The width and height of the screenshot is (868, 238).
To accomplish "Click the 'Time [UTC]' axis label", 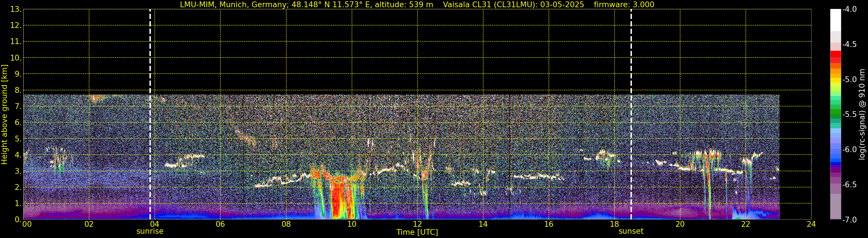I will point(417,232).
